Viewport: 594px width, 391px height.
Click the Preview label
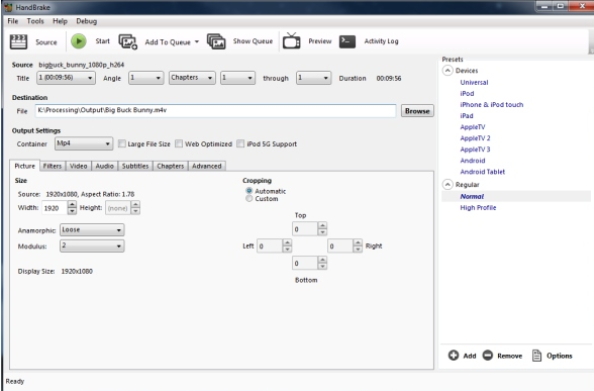(x=320, y=41)
